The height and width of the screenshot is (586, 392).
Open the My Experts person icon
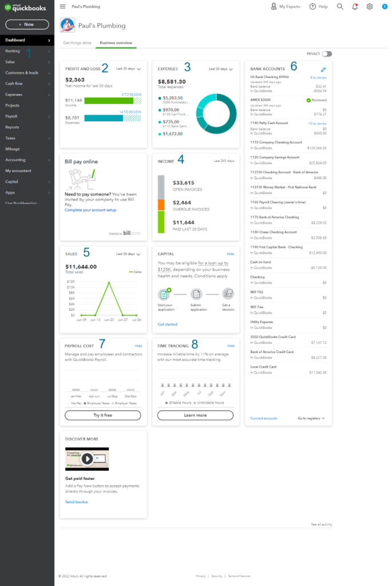[x=274, y=6]
